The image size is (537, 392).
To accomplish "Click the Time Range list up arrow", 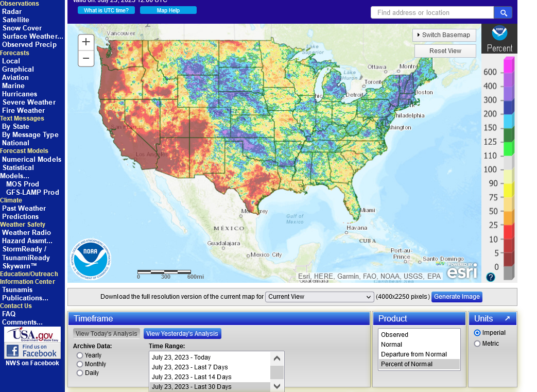I will (x=277, y=359).
